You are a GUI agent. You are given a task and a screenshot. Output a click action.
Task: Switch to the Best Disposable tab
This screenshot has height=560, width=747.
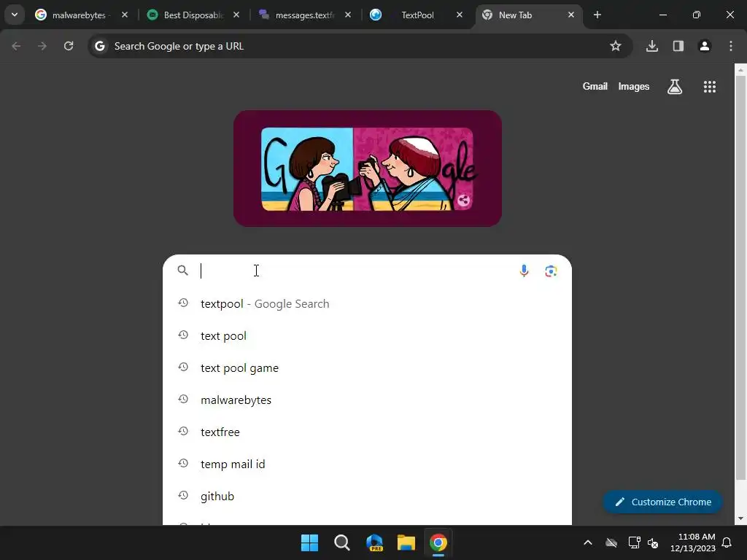[x=193, y=15]
